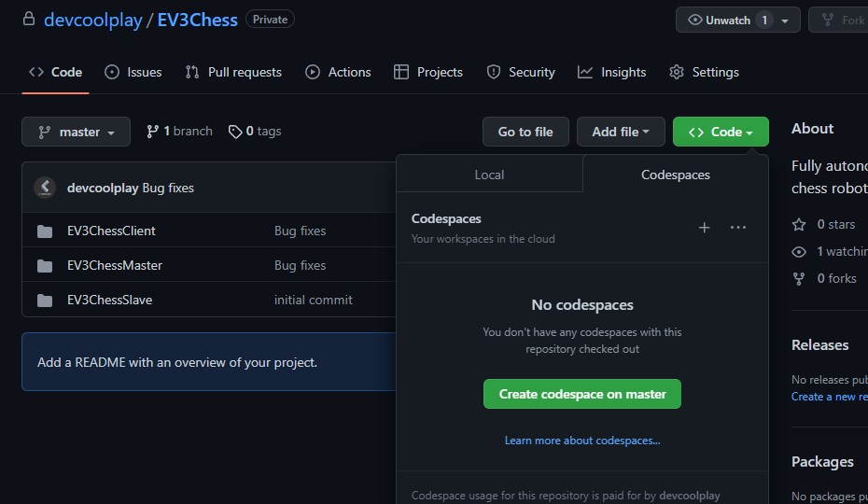Click the forks icon in About
This screenshot has height=504, width=868.
click(x=799, y=278)
